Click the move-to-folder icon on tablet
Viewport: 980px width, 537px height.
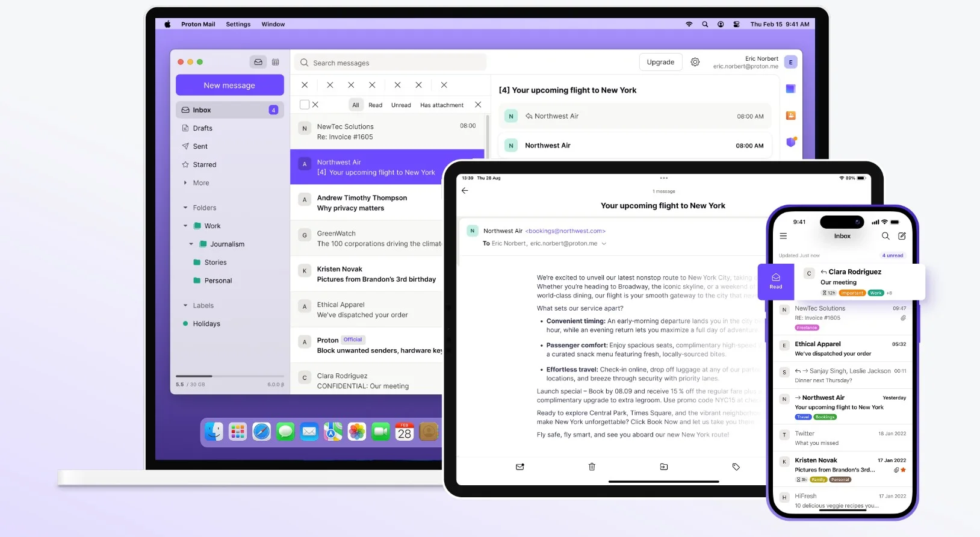(x=664, y=467)
